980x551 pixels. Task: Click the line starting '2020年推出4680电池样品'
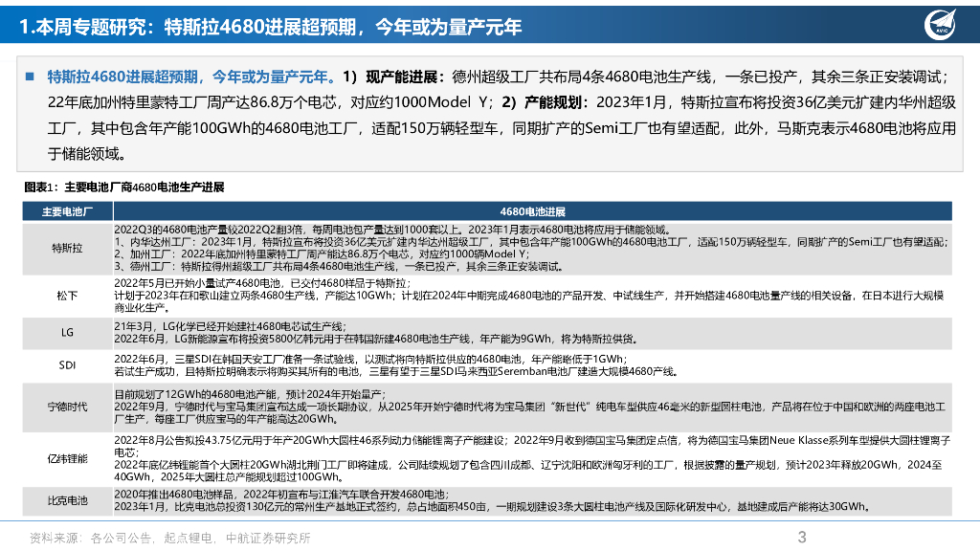click(281, 495)
